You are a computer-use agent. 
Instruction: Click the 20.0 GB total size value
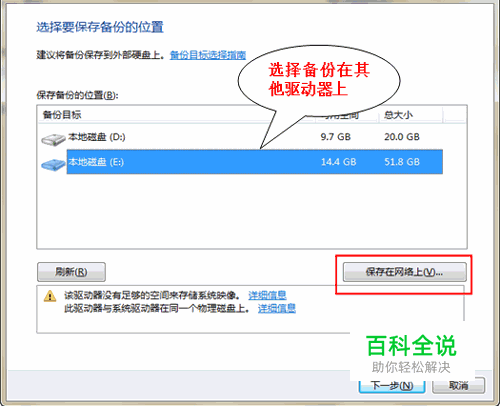[402, 137]
